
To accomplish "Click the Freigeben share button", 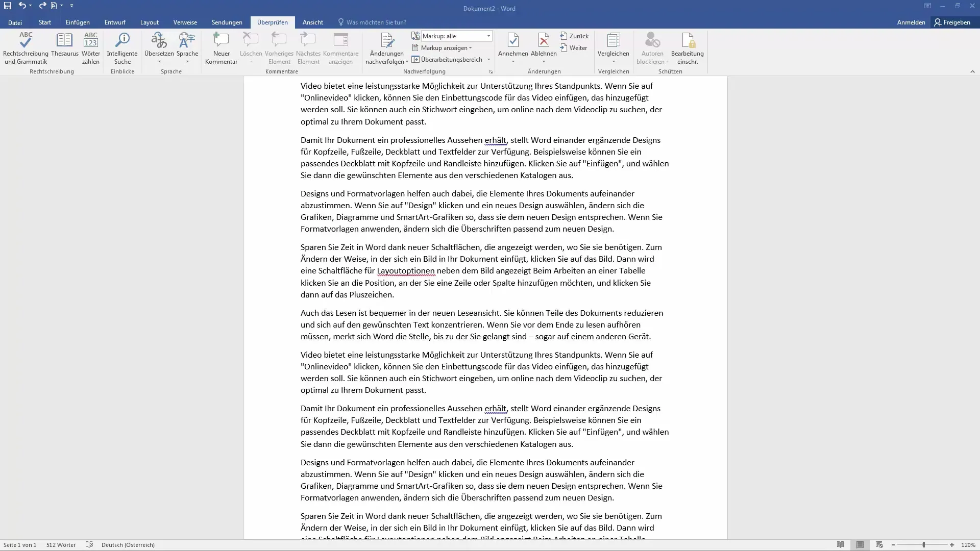I will 952,22.
